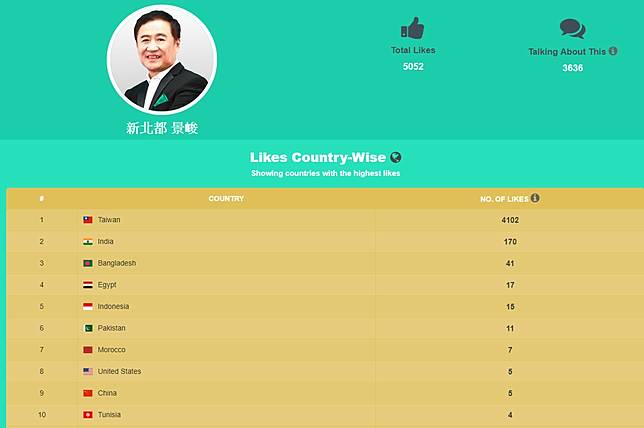The image size is (644, 428).
Task: Click rank number 1 in the table
Action: coord(41,220)
